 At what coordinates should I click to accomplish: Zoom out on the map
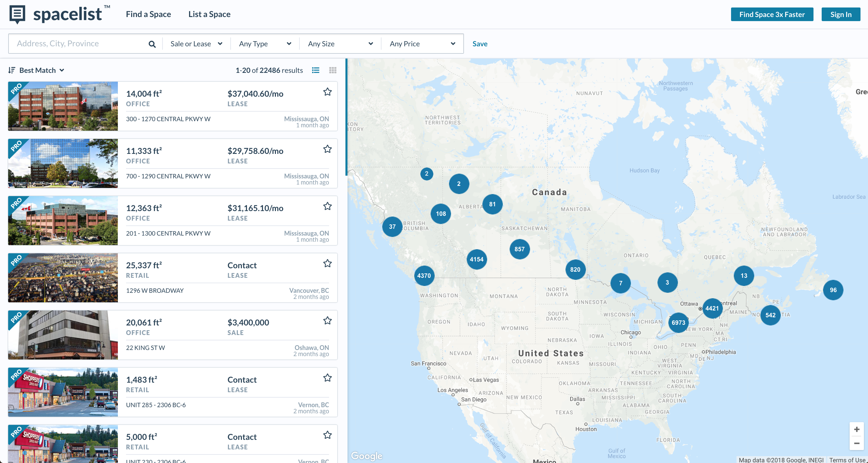(856, 443)
